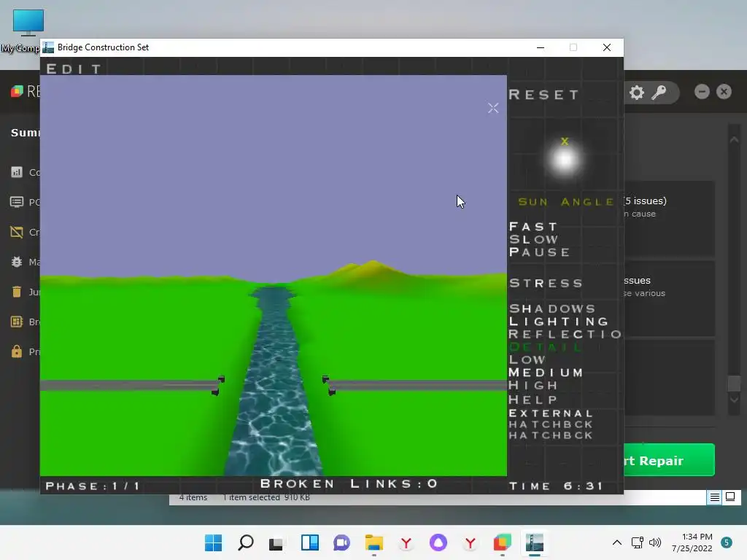
Task: Click the PC monitor sidebar icon in repair app
Action: tap(17, 202)
